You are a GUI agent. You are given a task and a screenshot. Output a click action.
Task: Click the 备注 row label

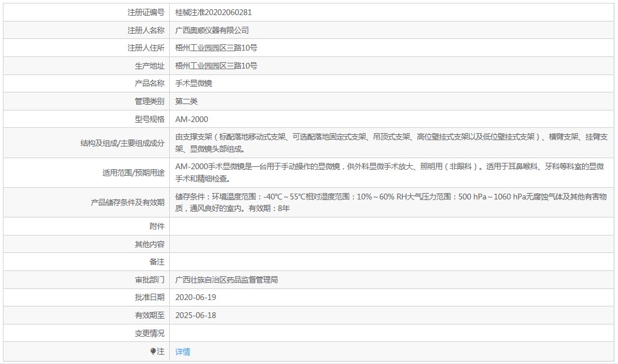[x=157, y=262]
